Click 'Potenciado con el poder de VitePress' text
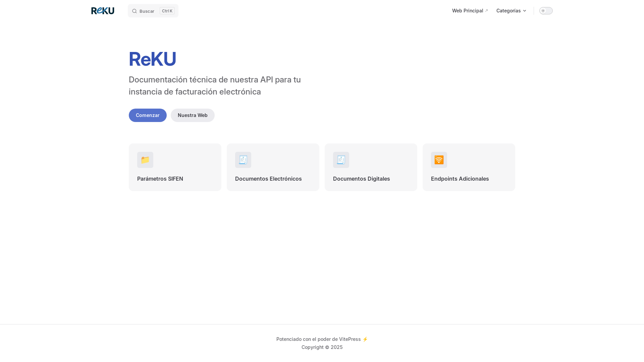Image resolution: width=644 pixels, height=362 pixels. tap(318, 339)
